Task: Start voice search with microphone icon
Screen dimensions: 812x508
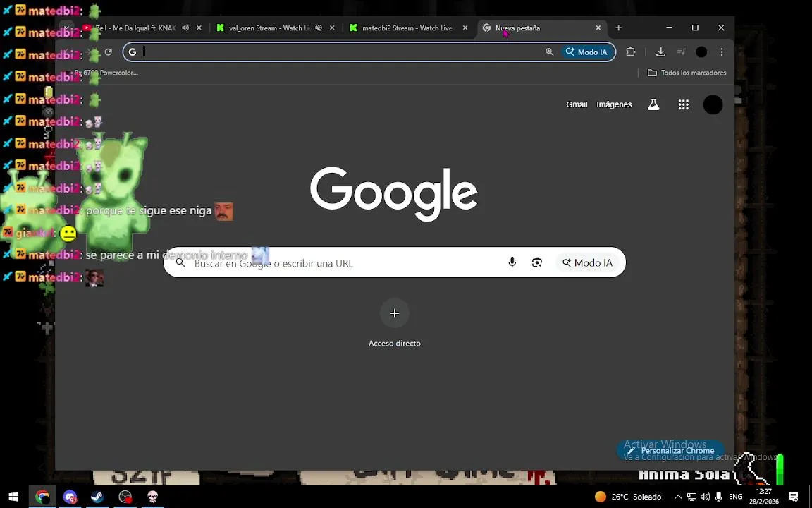Action: [512, 262]
